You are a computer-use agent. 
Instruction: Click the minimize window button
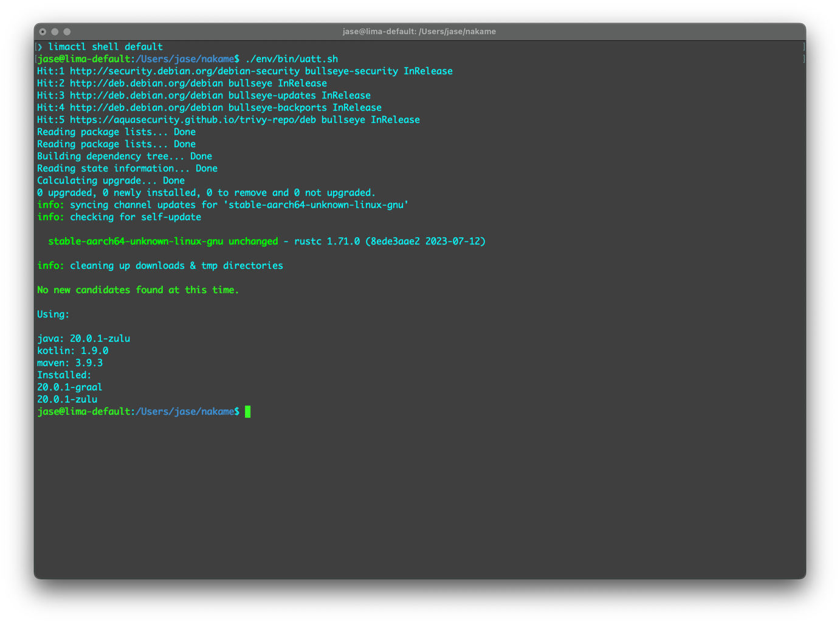click(x=55, y=32)
